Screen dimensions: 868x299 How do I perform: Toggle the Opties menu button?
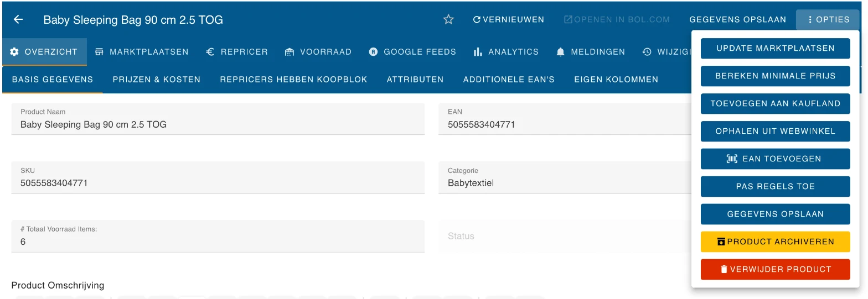click(828, 19)
